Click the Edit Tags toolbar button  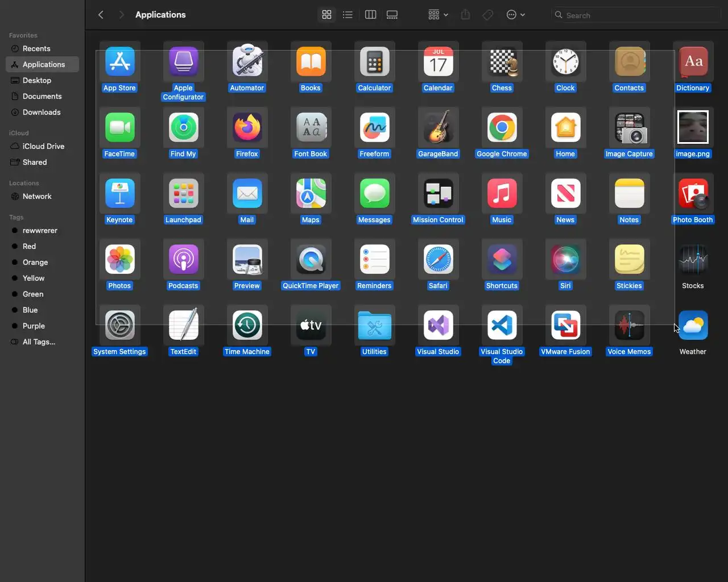coord(487,15)
